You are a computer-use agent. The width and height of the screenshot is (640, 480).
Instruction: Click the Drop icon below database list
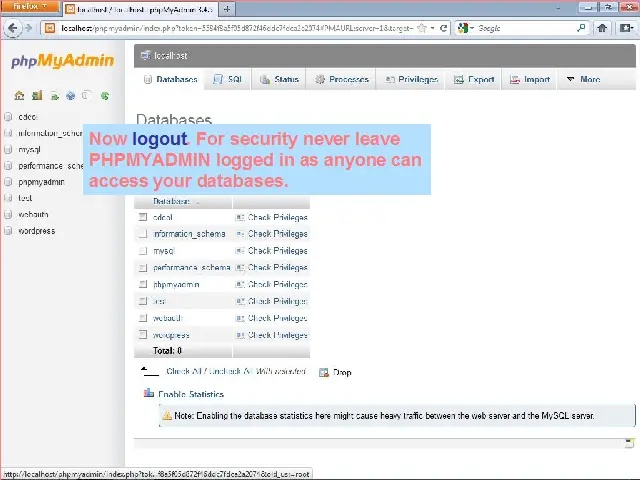point(324,372)
